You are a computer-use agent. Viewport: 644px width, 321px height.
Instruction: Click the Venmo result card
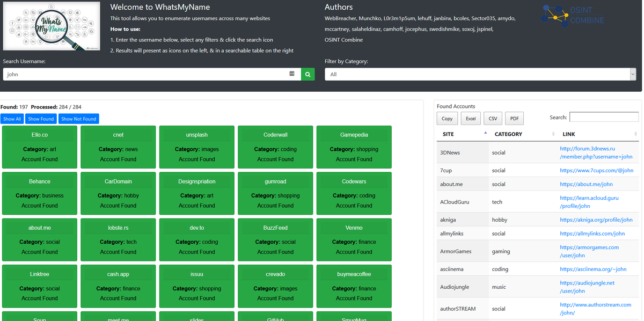(x=354, y=239)
